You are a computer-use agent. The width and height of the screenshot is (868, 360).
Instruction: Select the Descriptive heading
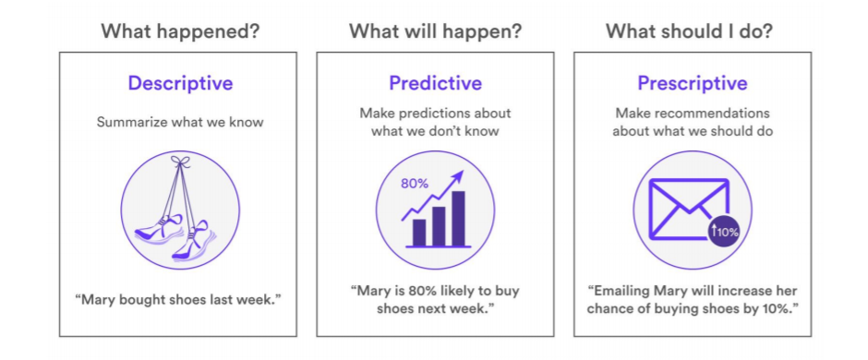pyautogui.click(x=180, y=83)
